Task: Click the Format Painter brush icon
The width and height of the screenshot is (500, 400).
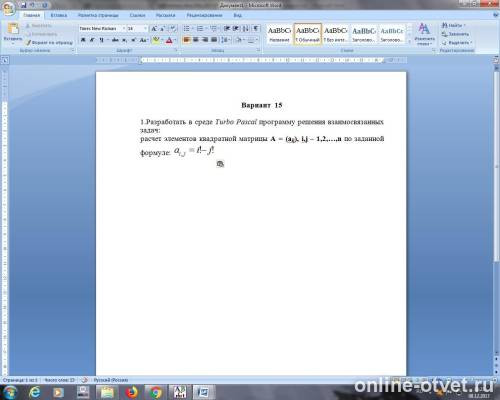Action: 28,43
